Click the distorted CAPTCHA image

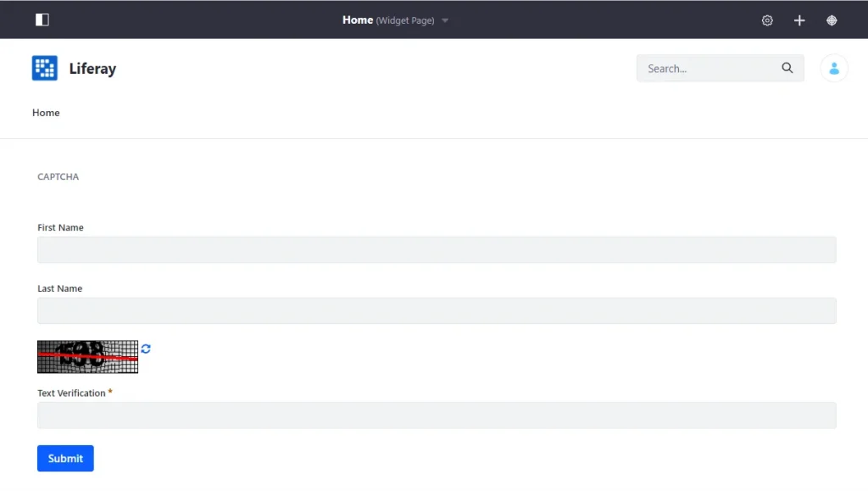(87, 356)
